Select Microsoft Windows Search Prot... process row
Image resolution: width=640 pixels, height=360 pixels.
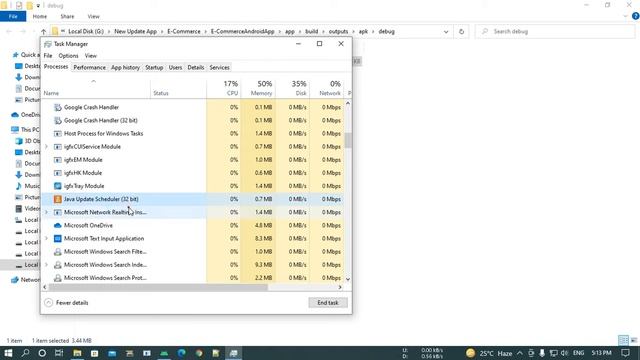(x=193, y=278)
